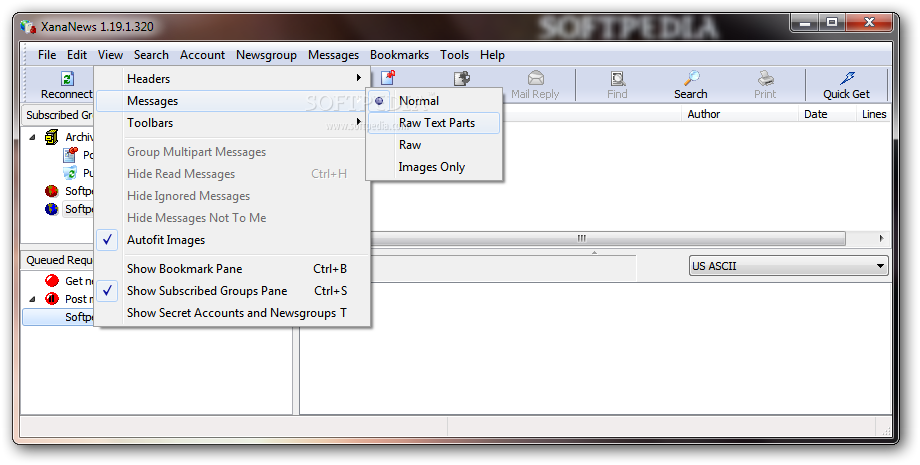This screenshot has height=465, width=920.
Task: Open the Messages menu in menu bar
Action: tap(333, 55)
